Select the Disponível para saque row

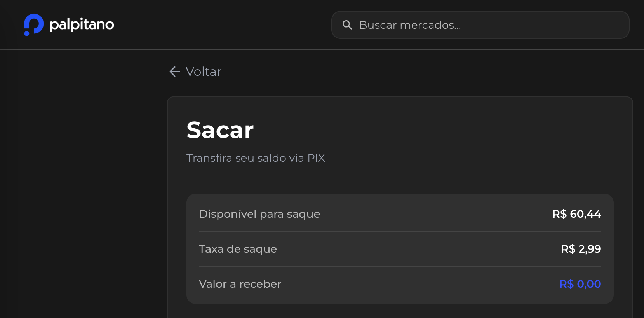(400, 214)
